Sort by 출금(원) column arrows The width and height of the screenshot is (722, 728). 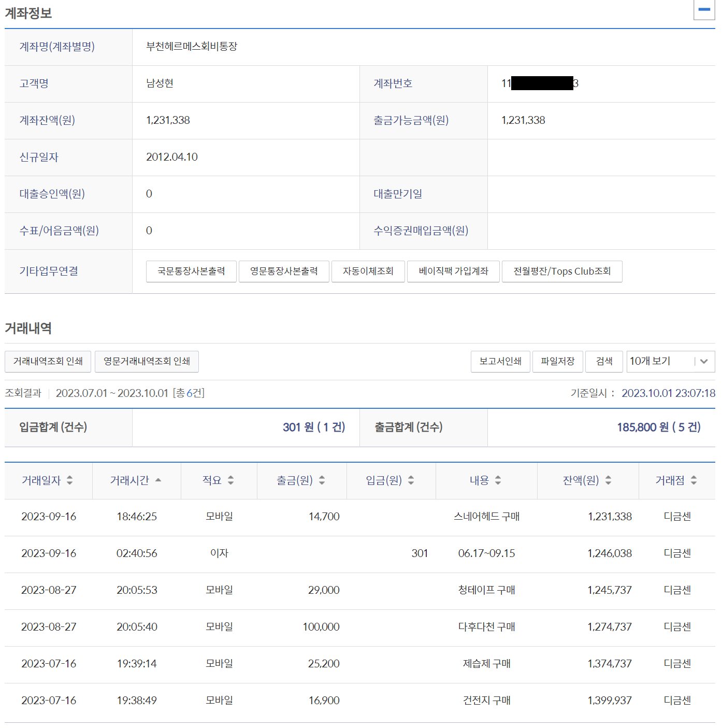point(322,480)
